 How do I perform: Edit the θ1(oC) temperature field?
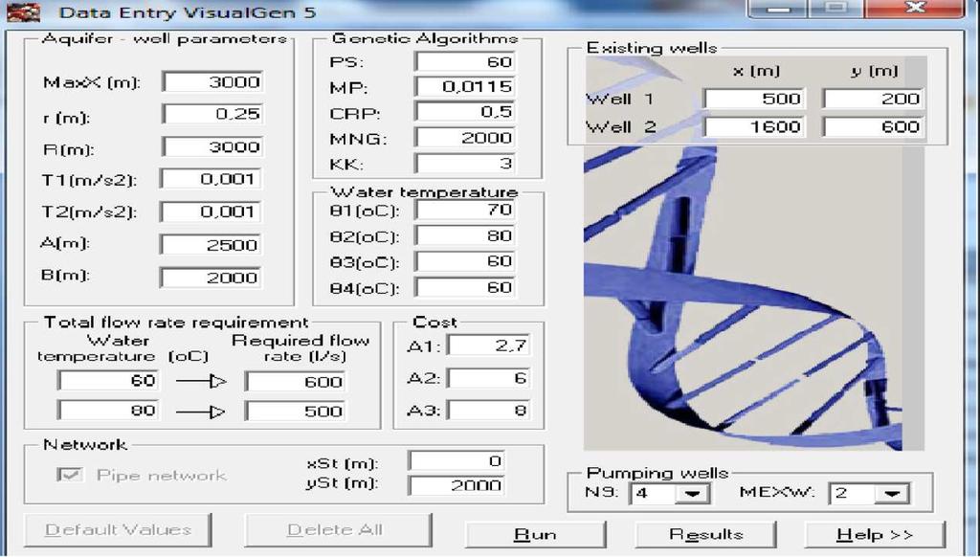pyautogui.click(x=465, y=210)
